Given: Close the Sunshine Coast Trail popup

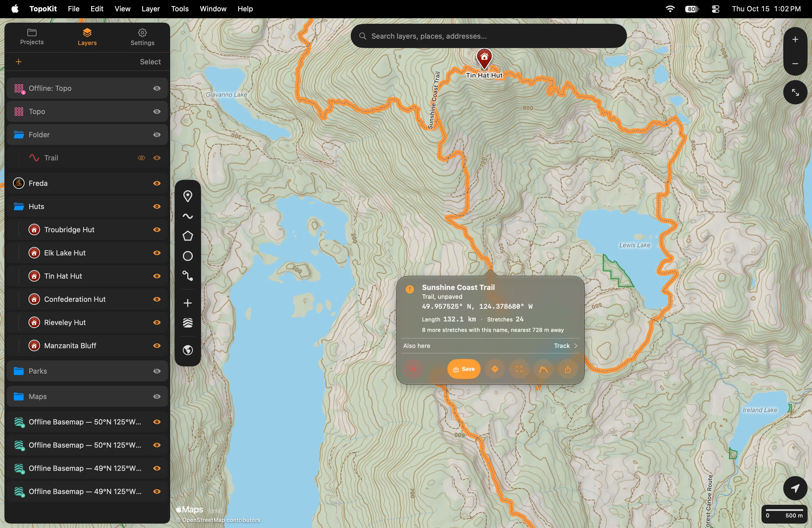Looking at the screenshot, I should (x=413, y=369).
